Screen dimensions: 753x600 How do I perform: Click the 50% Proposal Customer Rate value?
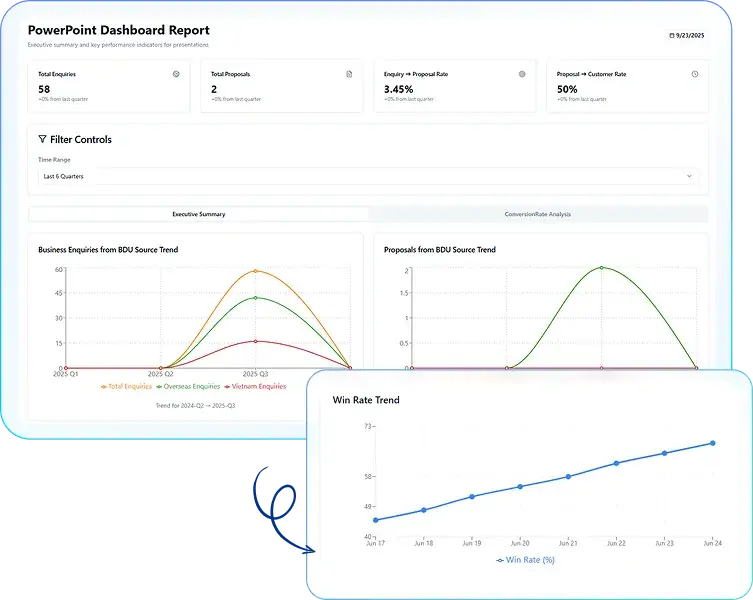[568, 89]
